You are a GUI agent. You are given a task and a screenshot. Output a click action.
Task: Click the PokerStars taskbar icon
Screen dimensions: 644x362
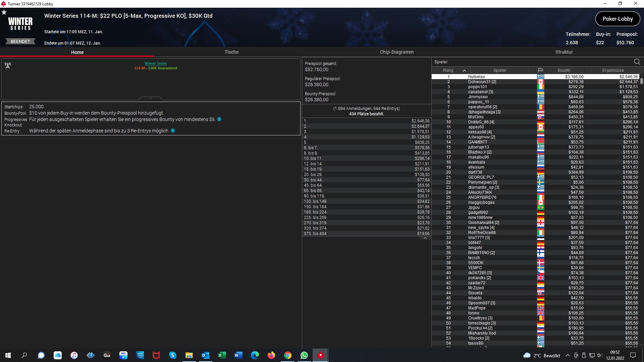click(321, 355)
